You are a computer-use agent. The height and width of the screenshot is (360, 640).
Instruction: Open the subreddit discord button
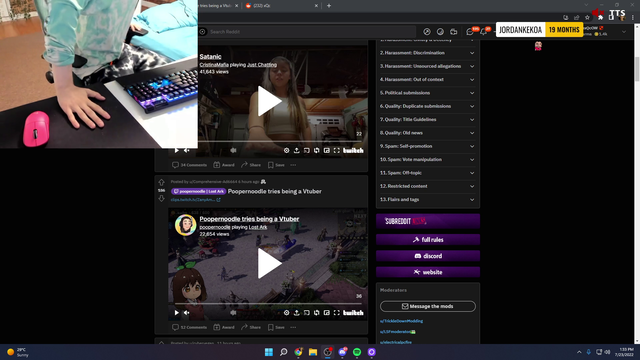[428, 256]
